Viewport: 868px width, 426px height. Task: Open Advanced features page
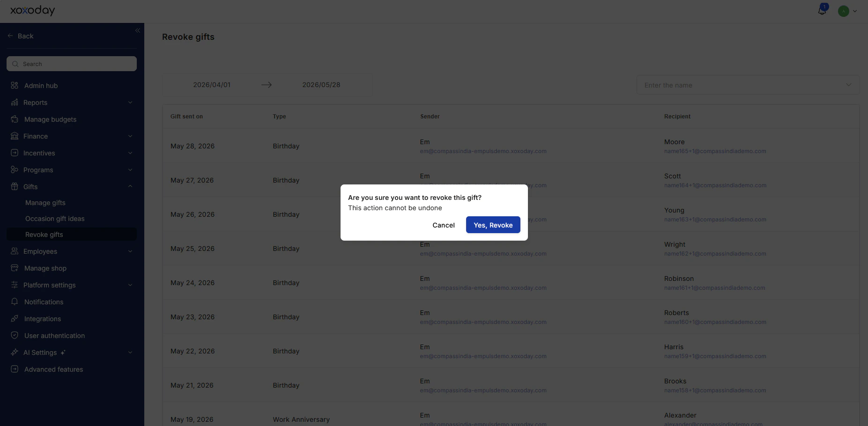[x=53, y=369]
